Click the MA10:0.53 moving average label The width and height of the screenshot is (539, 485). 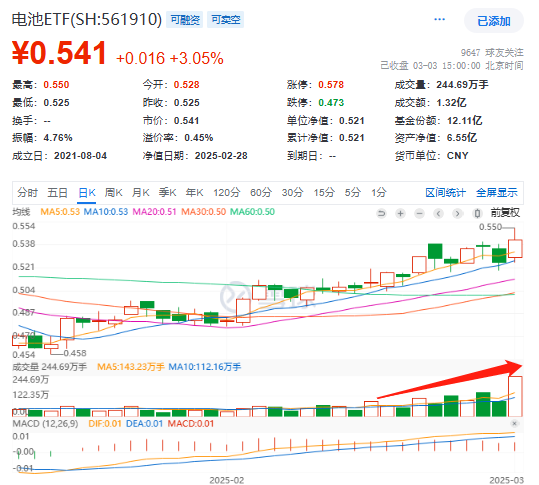[x=106, y=212]
